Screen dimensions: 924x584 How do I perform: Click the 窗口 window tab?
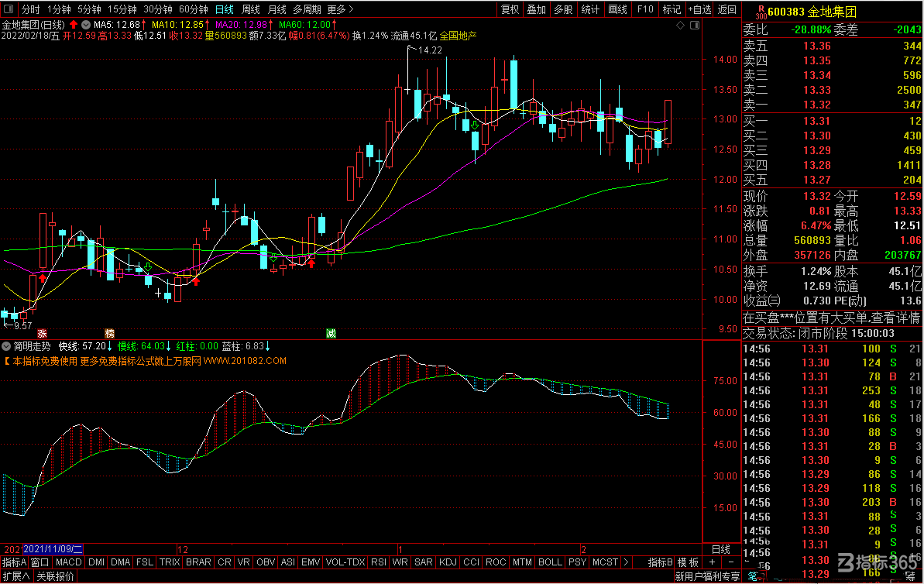click(40, 562)
